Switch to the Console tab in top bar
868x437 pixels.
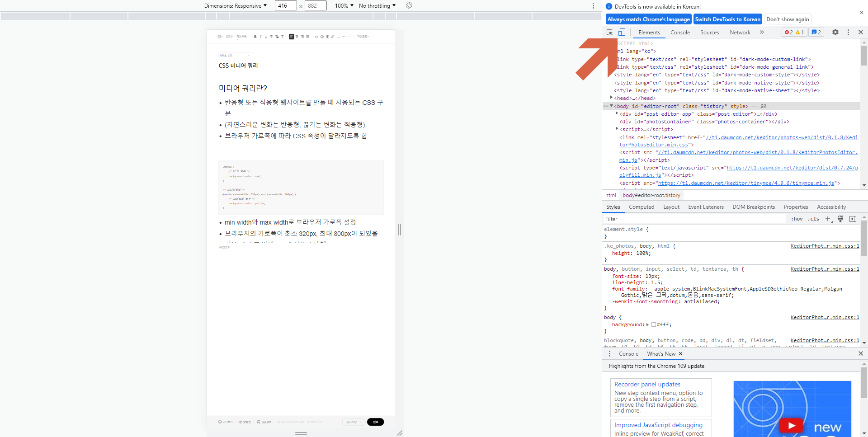[680, 33]
